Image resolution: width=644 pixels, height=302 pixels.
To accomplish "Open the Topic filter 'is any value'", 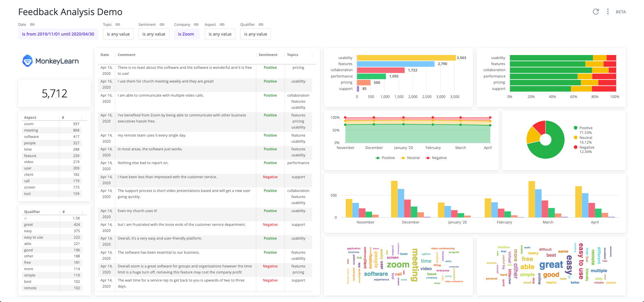I will tap(118, 34).
